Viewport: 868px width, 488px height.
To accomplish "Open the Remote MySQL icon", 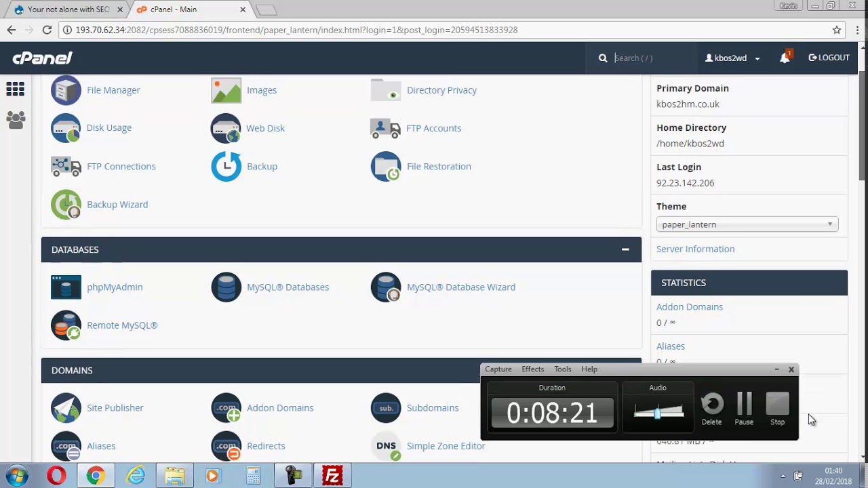I will coord(66,325).
